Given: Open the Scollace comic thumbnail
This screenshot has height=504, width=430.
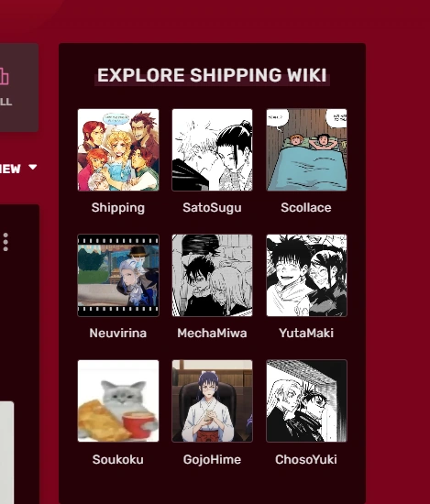Looking at the screenshot, I should click(x=306, y=149).
